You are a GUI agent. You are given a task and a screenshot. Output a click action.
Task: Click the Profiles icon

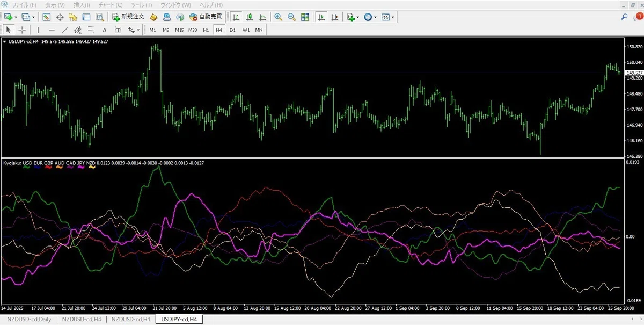(26, 17)
